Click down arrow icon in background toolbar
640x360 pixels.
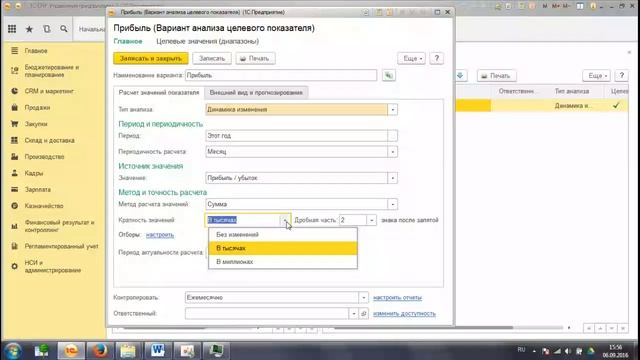(x=460, y=76)
